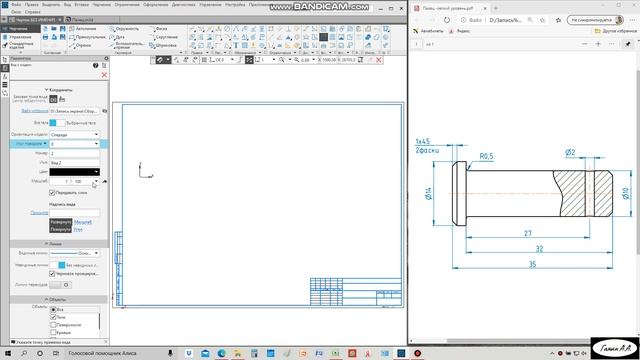The width and height of the screenshot is (640, 360).
Task: Click the Имя field containing Вид 2
Action: point(74,162)
